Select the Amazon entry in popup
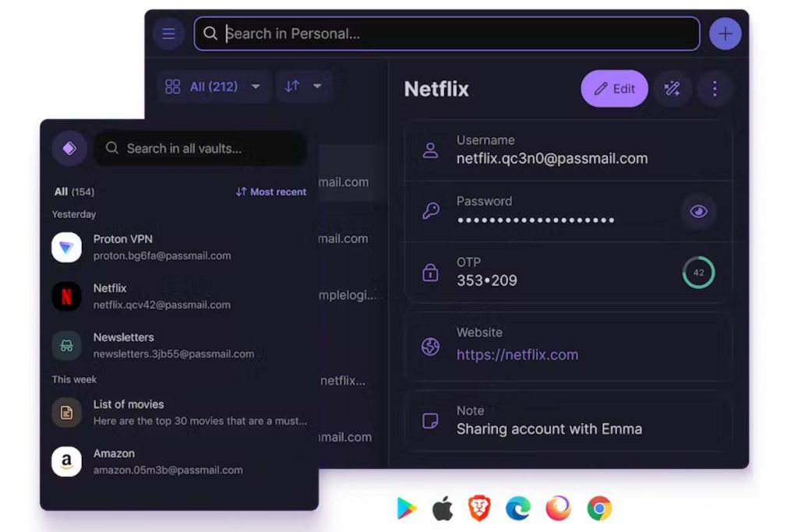The image size is (798, 532). [x=179, y=461]
